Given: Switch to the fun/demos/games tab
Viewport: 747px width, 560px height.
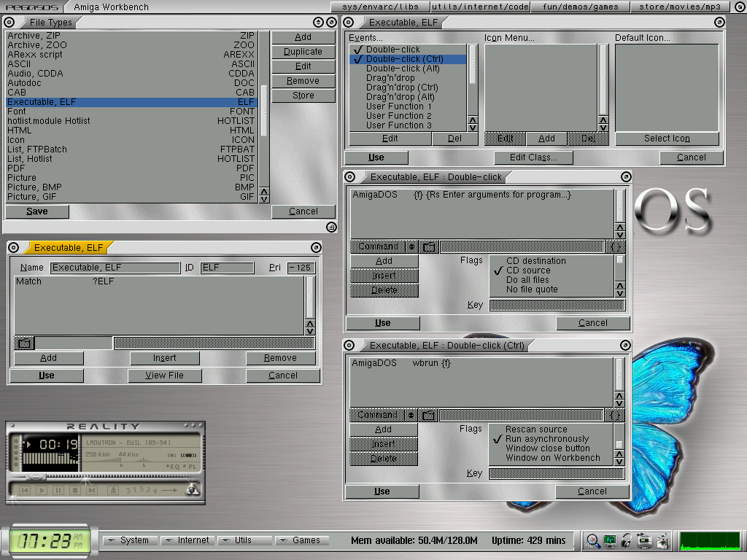Looking at the screenshot, I should [580, 7].
